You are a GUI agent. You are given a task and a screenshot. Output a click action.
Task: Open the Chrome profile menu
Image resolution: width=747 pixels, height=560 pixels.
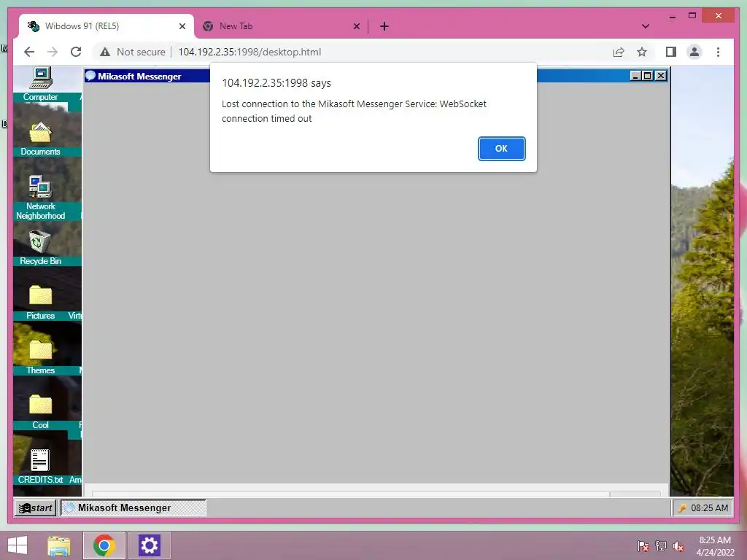click(x=694, y=52)
